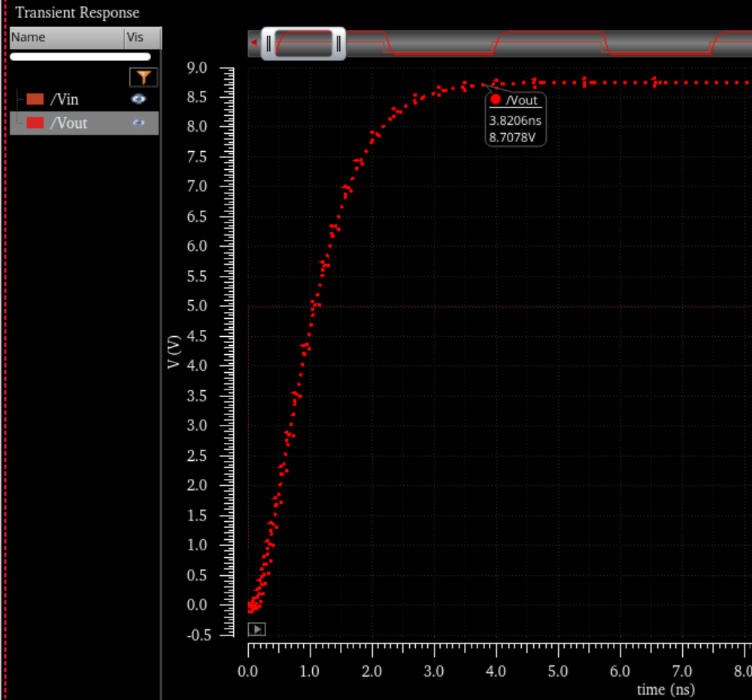Open the /Vin trace color swatch

pyautogui.click(x=35, y=99)
